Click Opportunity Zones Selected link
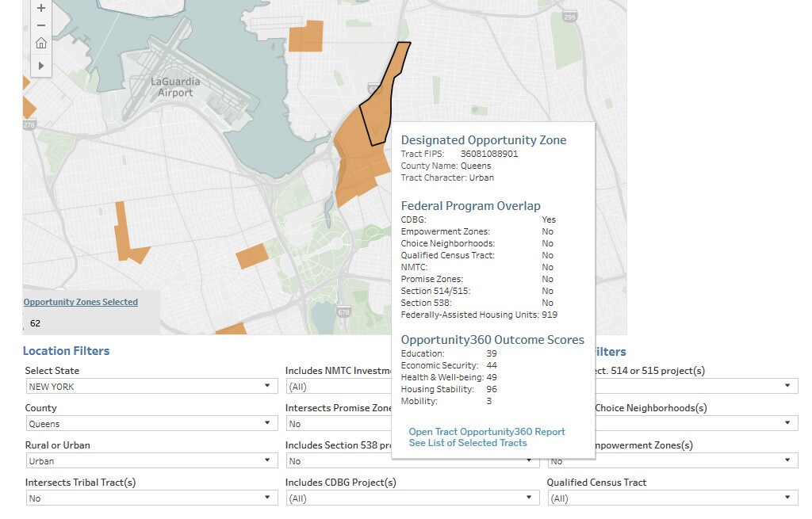The image size is (812, 519). click(x=80, y=302)
